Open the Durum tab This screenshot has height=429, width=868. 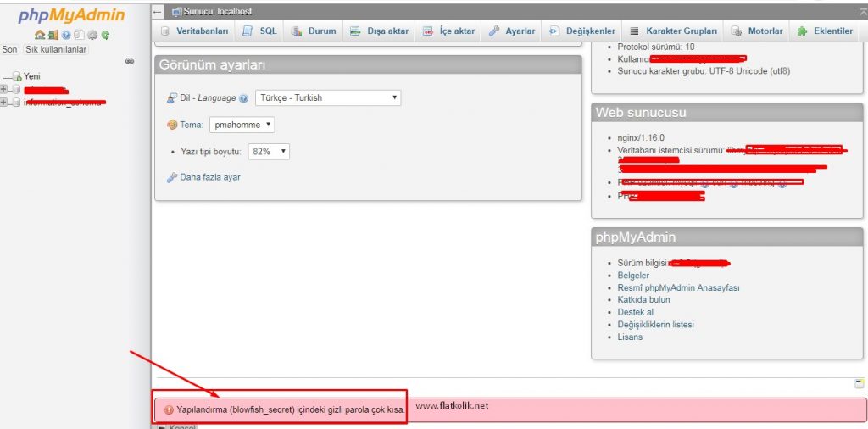314,31
